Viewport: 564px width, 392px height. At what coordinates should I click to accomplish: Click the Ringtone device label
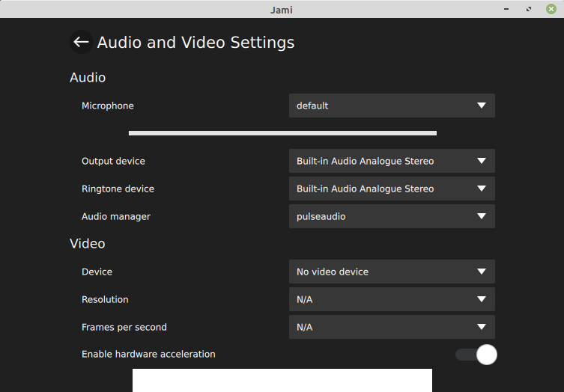(118, 189)
